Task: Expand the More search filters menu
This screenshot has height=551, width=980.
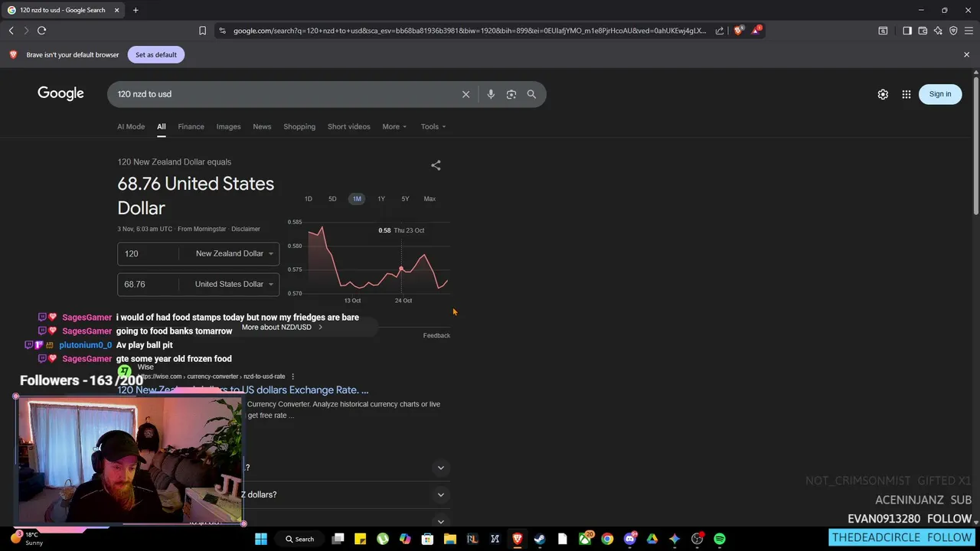Action: coord(394,127)
